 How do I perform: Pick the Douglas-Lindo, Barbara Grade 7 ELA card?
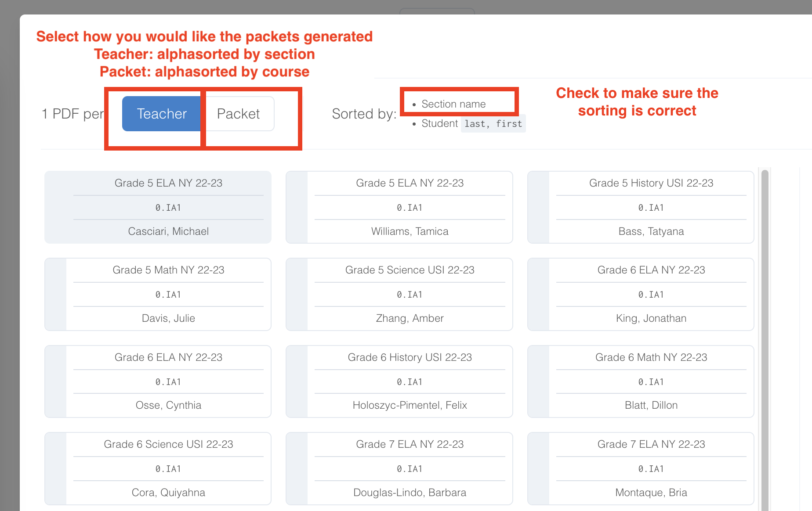pyautogui.click(x=399, y=468)
